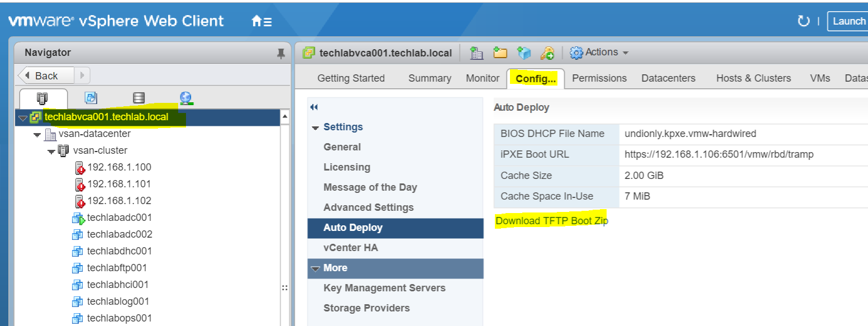The width and height of the screenshot is (868, 326).
Task: Switch to VMs and Templates inventory tab
Action: click(90, 98)
